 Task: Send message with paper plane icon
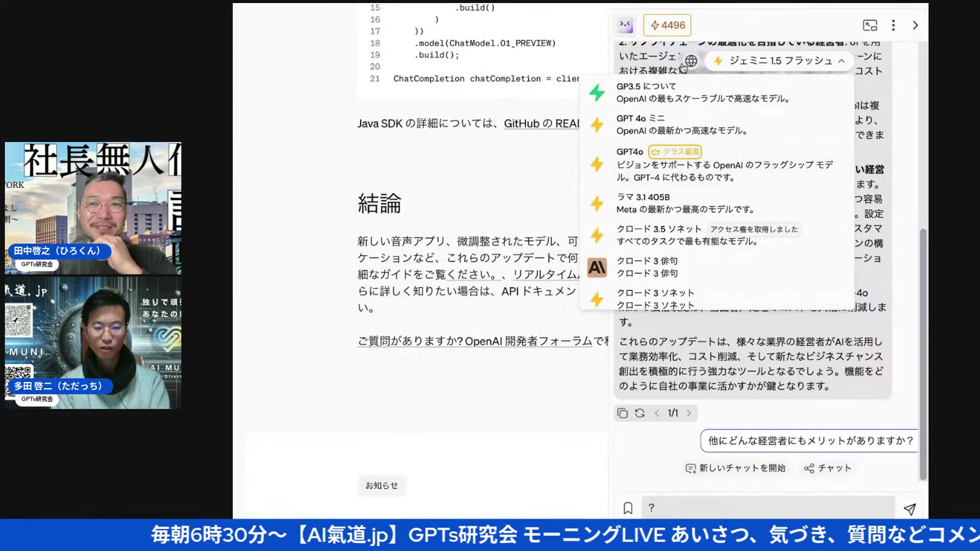[x=910, y=509]
